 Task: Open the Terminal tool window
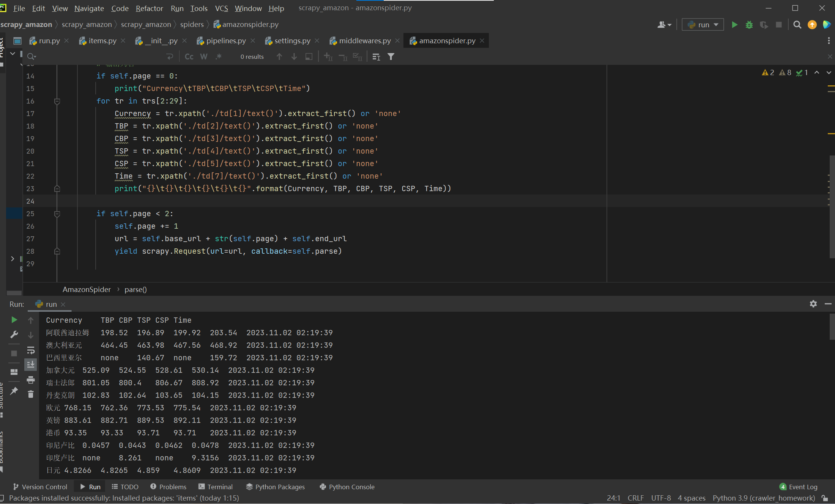click(216, 487)
